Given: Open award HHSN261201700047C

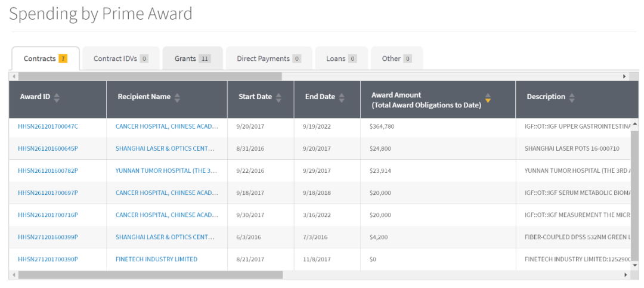Looking at the screenshot, I should (x=48, y=126).
